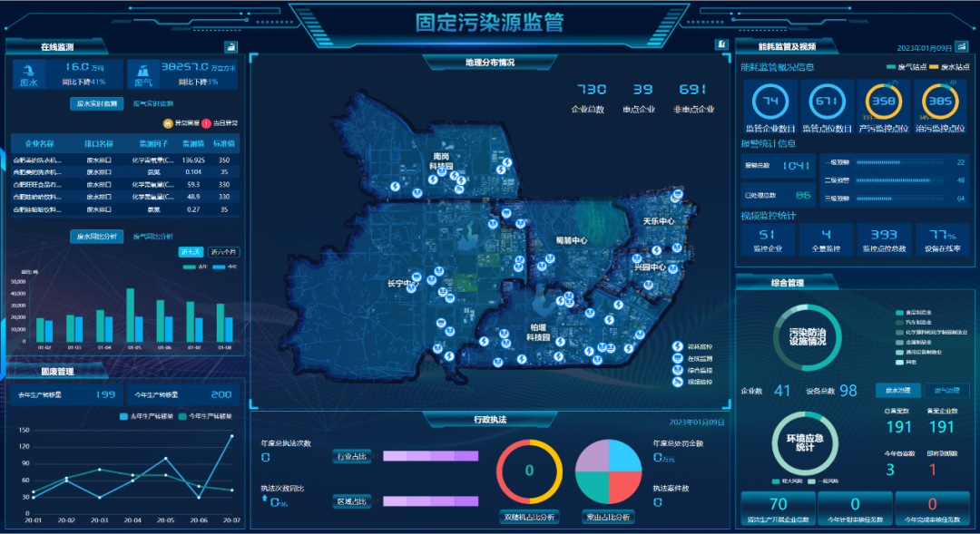Toggle 去年 series in bar chart legend
Screen dimensions: 980x534
click(x=195, y=267)
